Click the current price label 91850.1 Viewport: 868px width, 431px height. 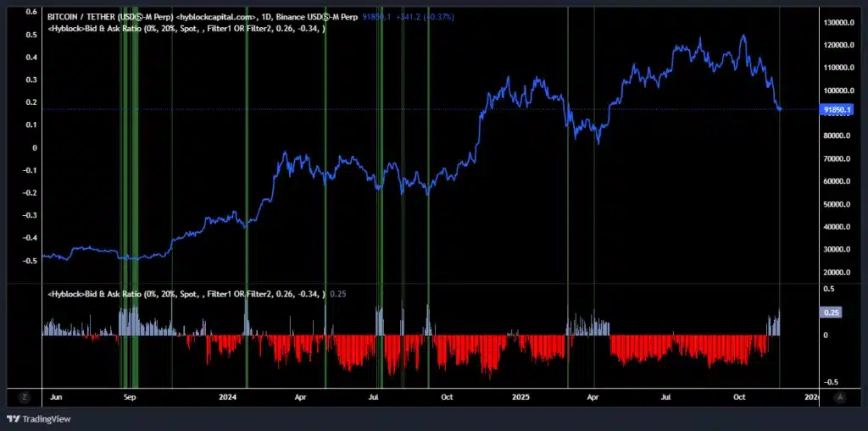tap(837, 109)
